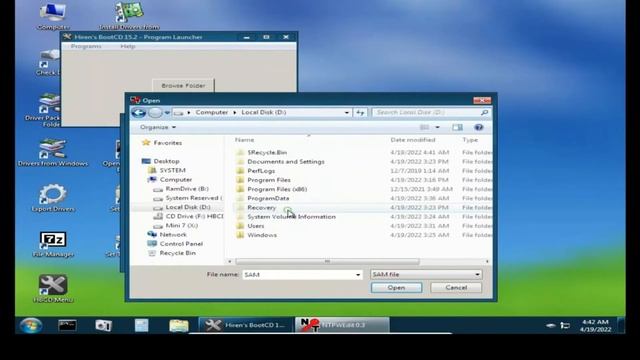Open Programs menu in Hiren's launcher
This screenshot has height=360, width=640.
[x=86, y=47]
